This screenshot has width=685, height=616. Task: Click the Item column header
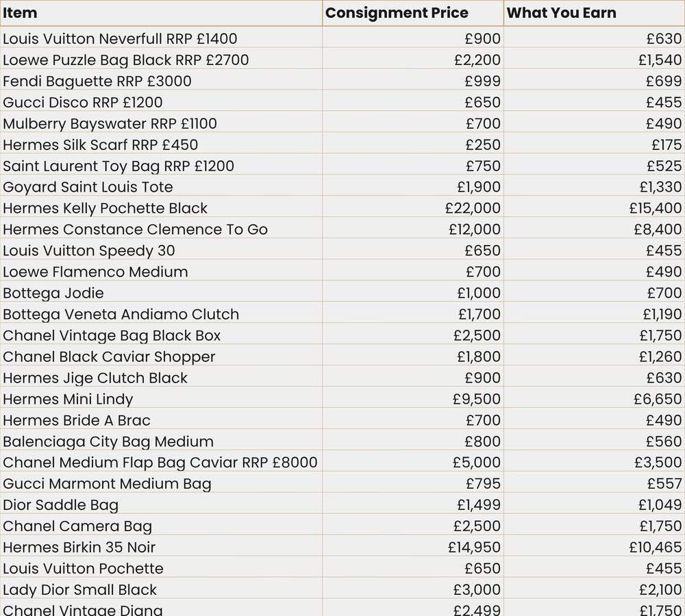(21, 13)
